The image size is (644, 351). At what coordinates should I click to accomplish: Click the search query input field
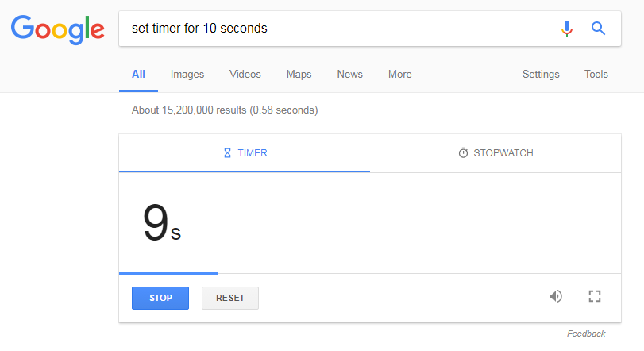pyautogui.click(x=334, y=29)
